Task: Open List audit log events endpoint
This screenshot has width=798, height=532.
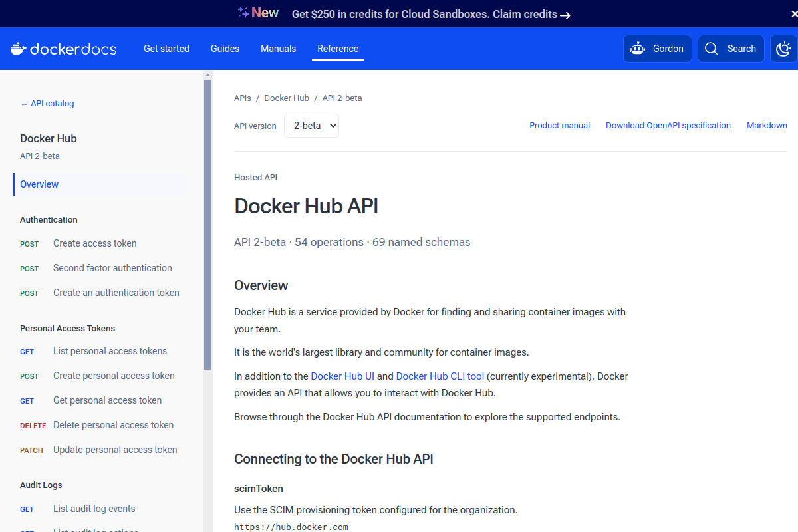Action: point(94,509)
